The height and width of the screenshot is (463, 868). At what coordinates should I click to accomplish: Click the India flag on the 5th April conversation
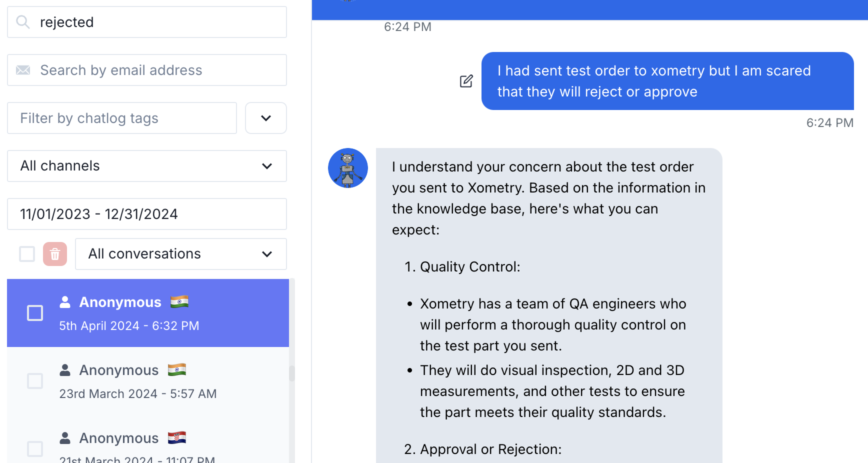click(179, 302)
